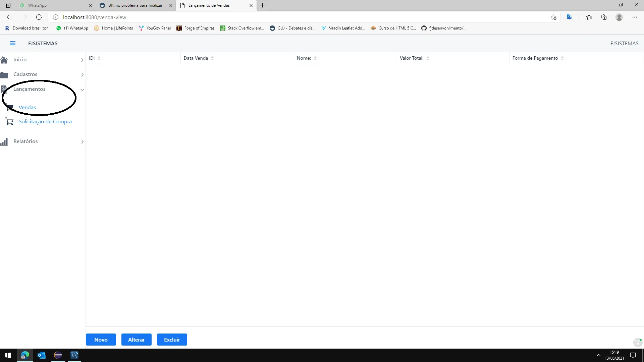Click the shopping cart icon beside Solicitação de Compra
Viewport: 644px width, 362px height.
click(9, 121)
